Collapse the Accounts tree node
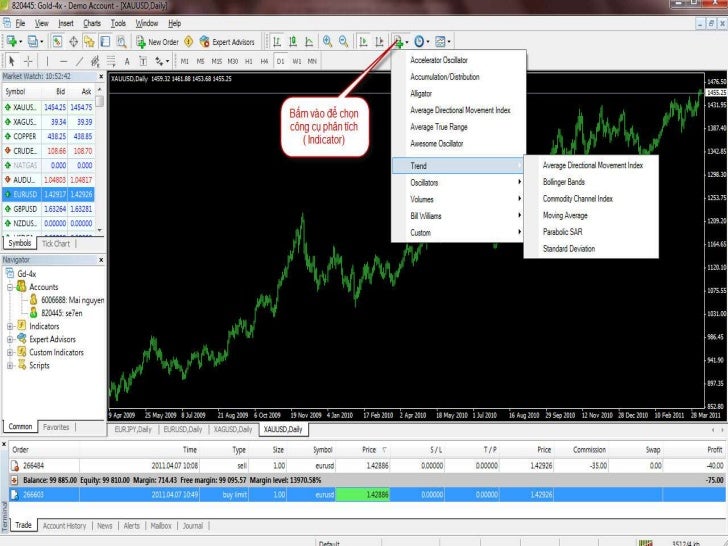 click(10, 287)
